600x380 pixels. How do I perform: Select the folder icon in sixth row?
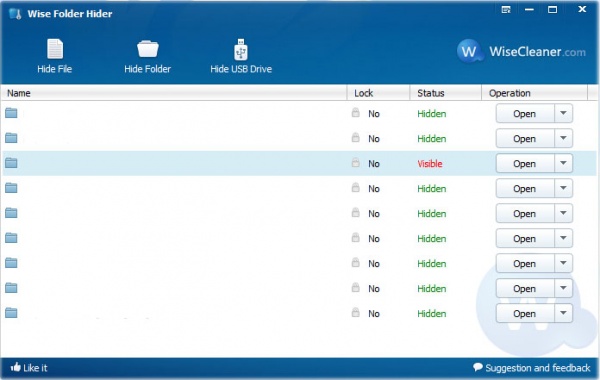(x=11, y=238)
